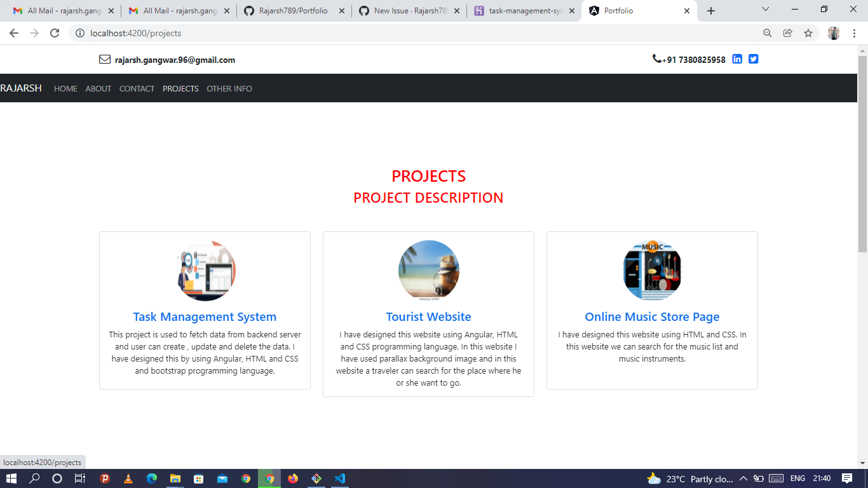The width and height of the screenshot is (868, 488).
Task: Bookmark this page using the star icon
Action: click(808, 33)
